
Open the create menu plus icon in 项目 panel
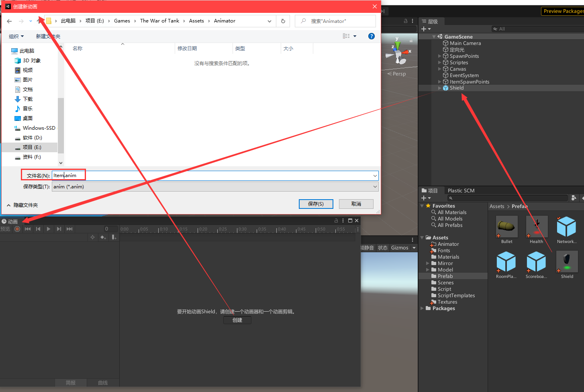point(424,198)
